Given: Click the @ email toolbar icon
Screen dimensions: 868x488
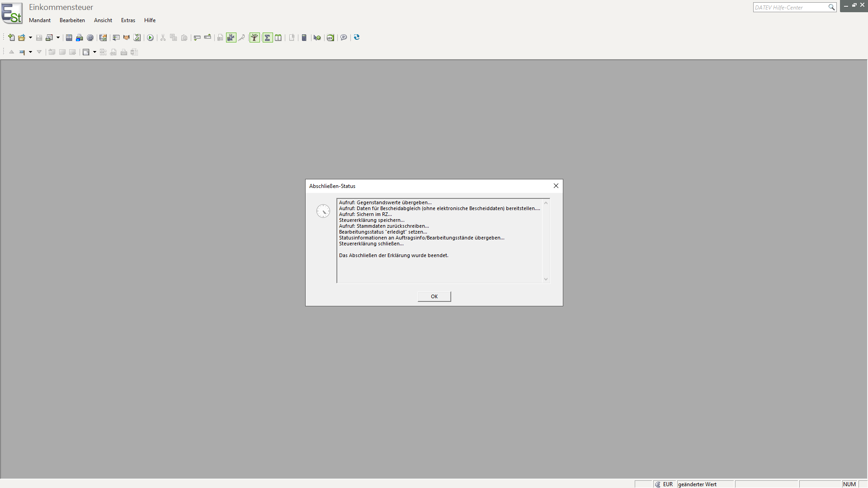Looking at the screenshot, I should coord(90,38).
